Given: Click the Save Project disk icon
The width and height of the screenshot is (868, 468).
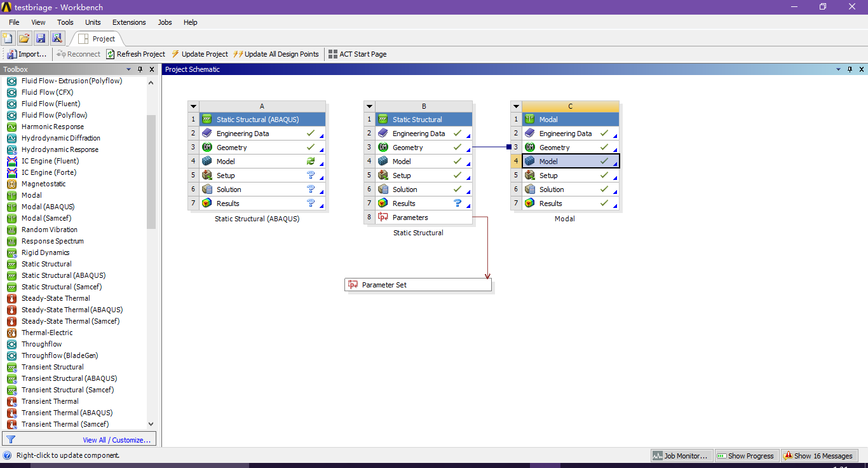Looking at the screenshot, I should tap(41, 38).
